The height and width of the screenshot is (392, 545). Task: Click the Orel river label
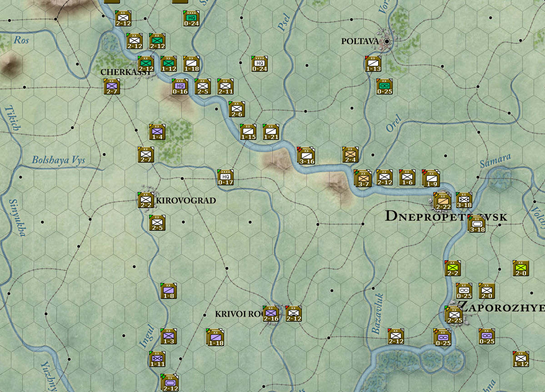394,123
